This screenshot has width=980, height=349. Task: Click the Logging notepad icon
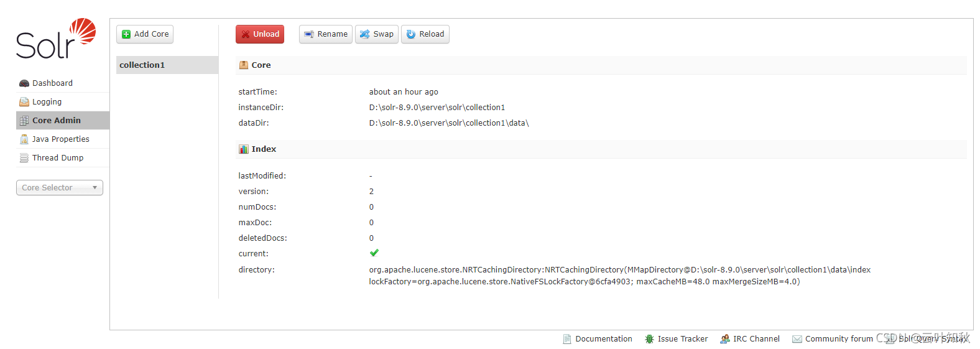[x=24, y=102]
